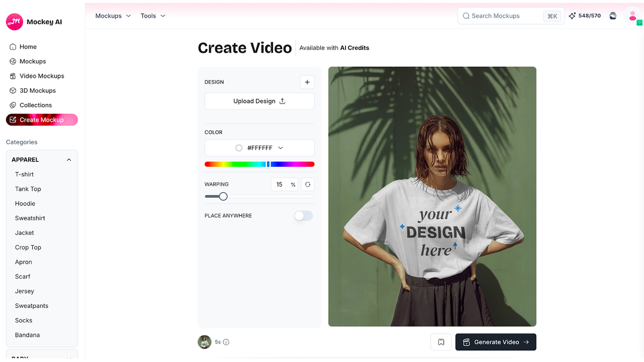This screenshot has height=362, width=644.
Task: Click the reset icon beside the Warping field
Action: click(x=307, y=184)
